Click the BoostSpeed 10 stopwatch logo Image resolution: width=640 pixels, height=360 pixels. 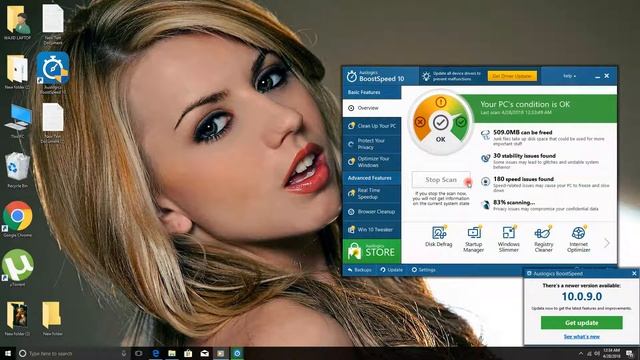[351, 76]
